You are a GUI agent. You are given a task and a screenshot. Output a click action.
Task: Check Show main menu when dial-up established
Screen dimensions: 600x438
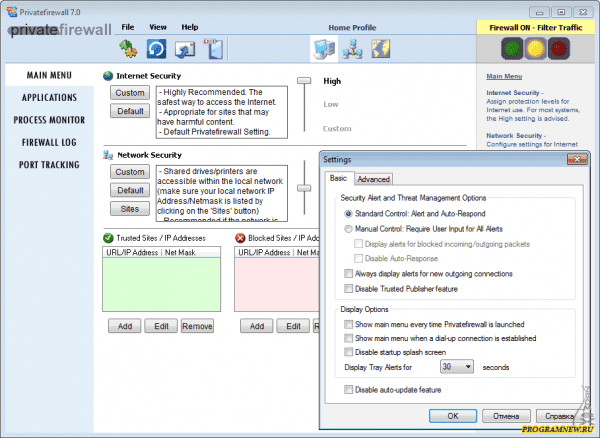pos(348,338)
